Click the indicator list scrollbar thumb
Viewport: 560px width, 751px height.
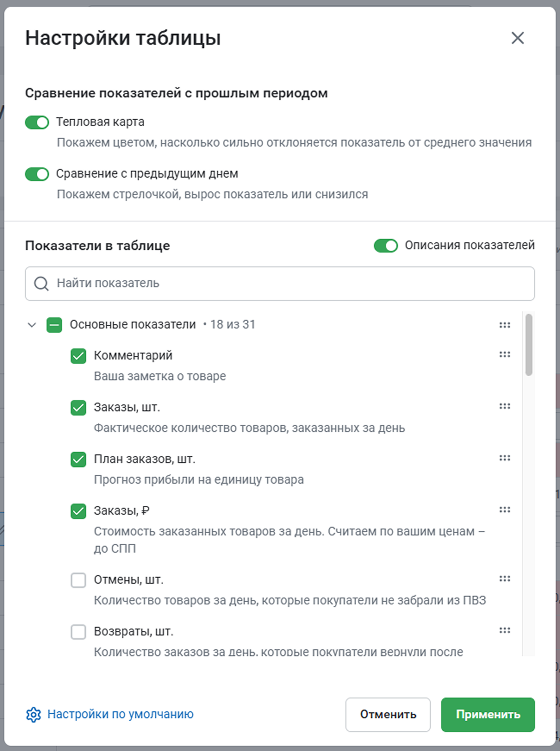(x=529, y=345)
